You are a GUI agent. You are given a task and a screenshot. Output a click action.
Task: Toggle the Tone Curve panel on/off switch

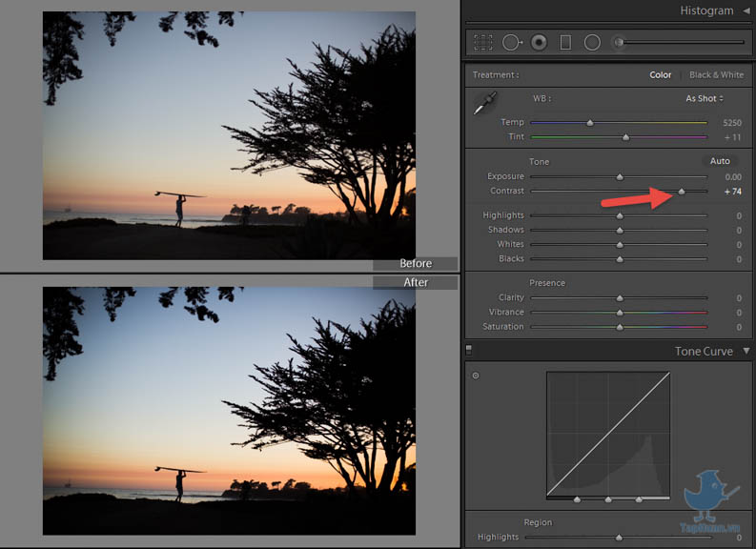[x=468, y=351]
